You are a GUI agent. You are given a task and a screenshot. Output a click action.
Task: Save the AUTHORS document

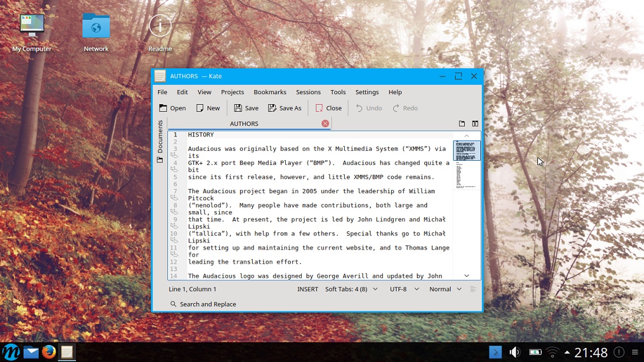pos(246,108)
